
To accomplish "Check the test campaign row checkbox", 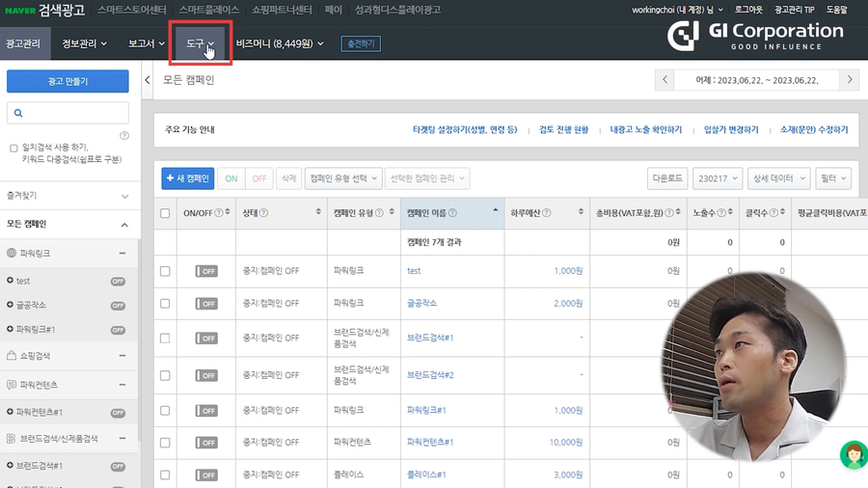I will 165,271.
